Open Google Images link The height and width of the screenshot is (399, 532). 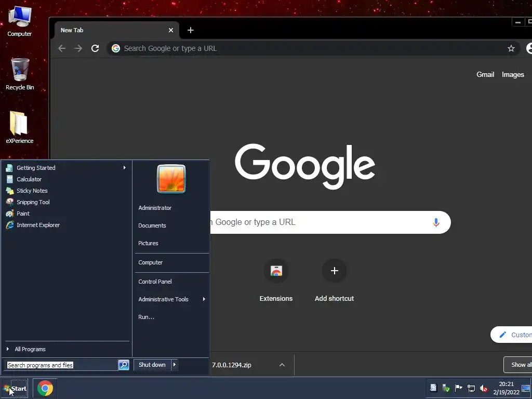click(513, 75)
